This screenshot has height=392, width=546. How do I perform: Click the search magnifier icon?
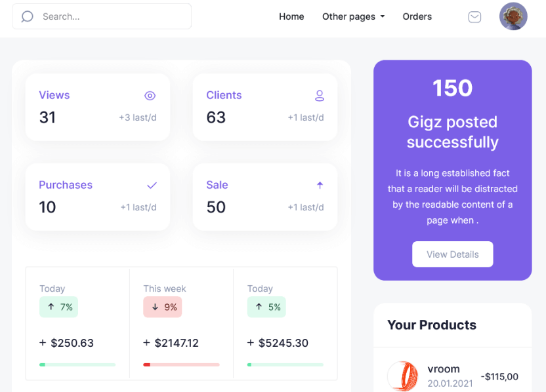point(27,16)
